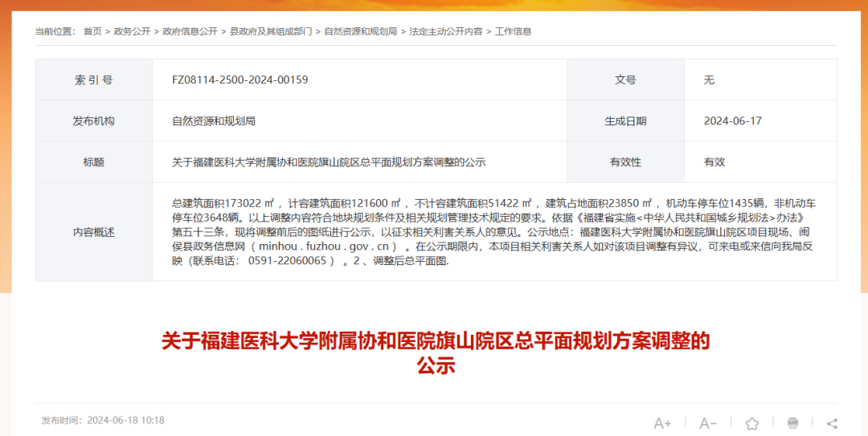The image size is (868, 436).
Task: Increase font size with A+ icon
Action: [662, 424]
